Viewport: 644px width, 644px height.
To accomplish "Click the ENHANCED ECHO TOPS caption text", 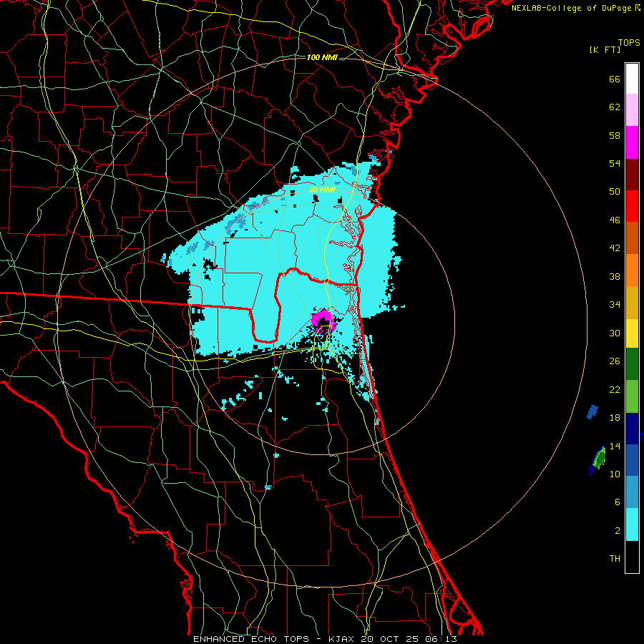I will (x=251, y=639).
